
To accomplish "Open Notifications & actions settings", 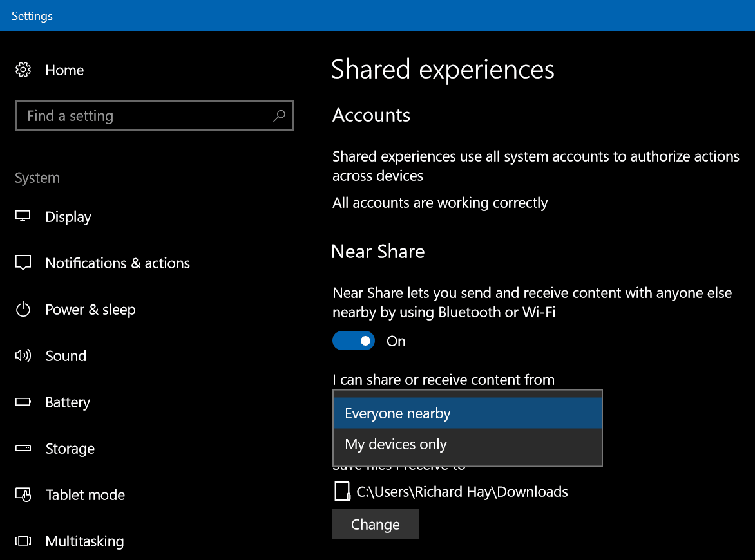I will 117,263.
